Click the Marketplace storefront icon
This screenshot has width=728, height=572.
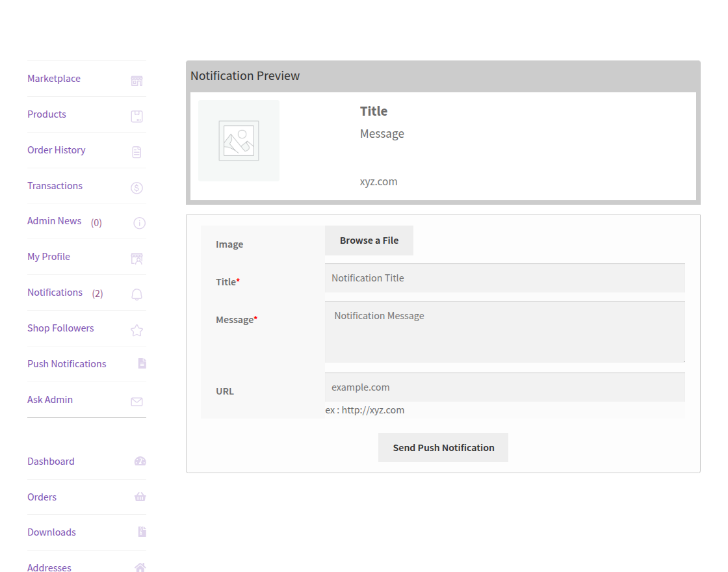(x=136, y=81)
